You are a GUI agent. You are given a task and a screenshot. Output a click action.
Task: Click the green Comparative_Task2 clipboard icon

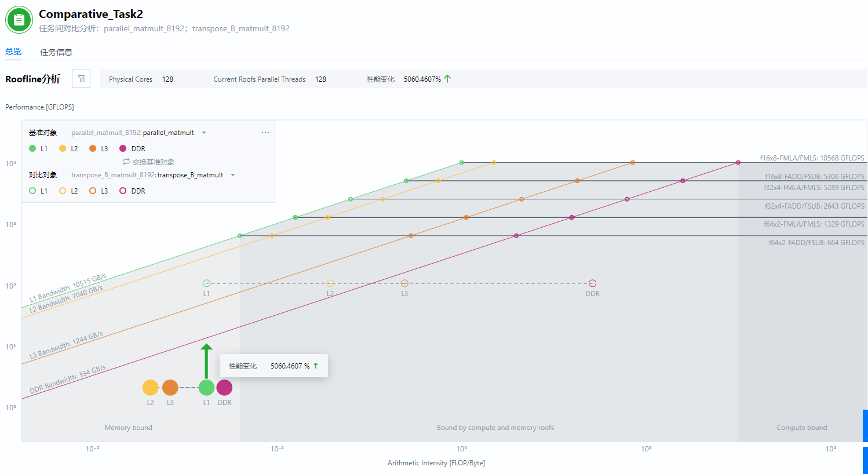(19, 20)
